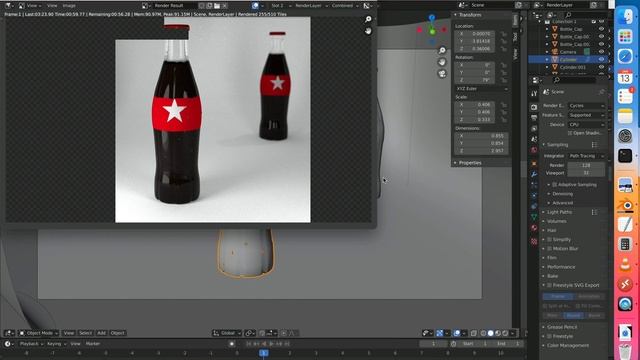Switch to solid viewport shading

click(x=491, y=333)
